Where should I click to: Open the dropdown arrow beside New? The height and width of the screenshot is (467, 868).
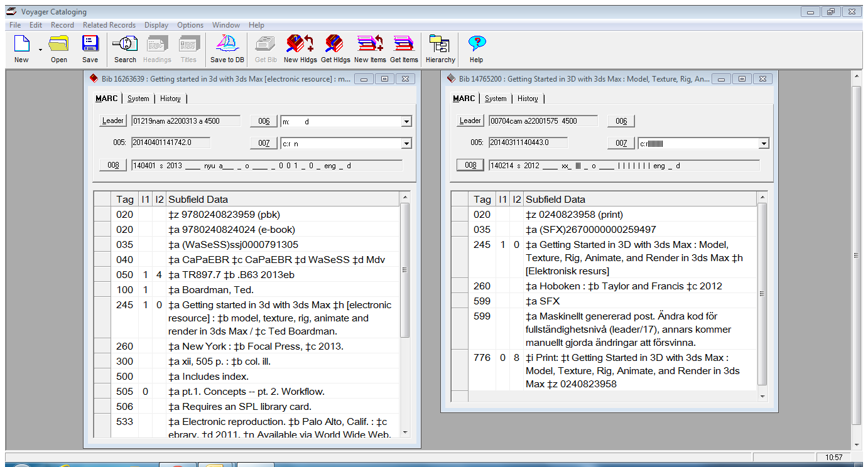(40, 50)
